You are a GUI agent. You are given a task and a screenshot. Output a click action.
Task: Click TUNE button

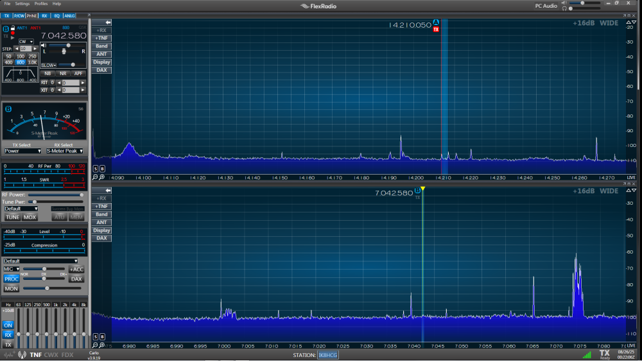(x=12, y=218)
